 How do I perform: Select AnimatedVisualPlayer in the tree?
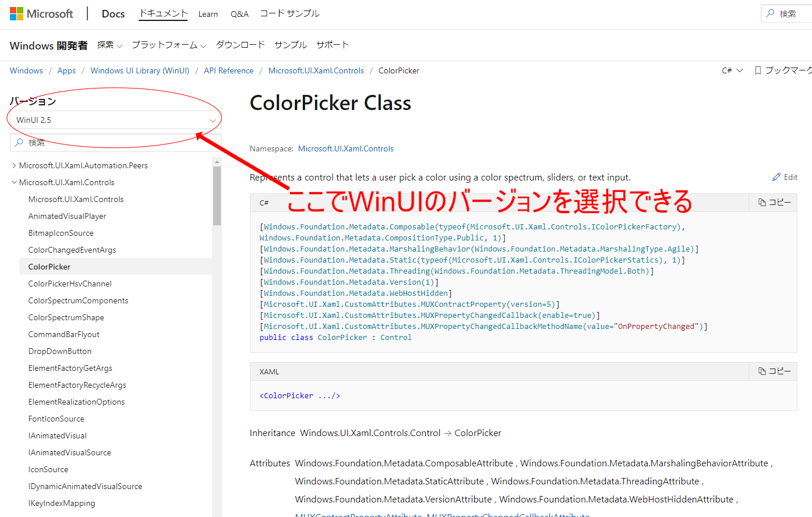(68, 216)
